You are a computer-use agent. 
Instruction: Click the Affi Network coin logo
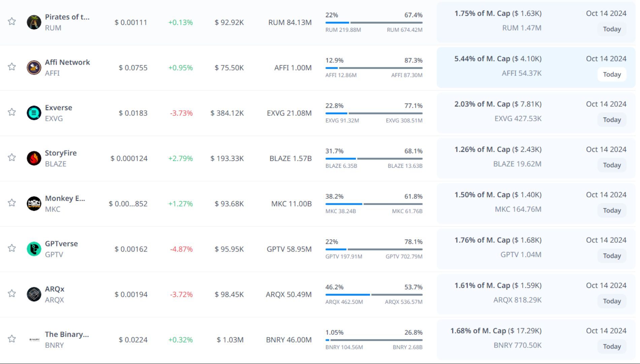[x=34, y=68]
